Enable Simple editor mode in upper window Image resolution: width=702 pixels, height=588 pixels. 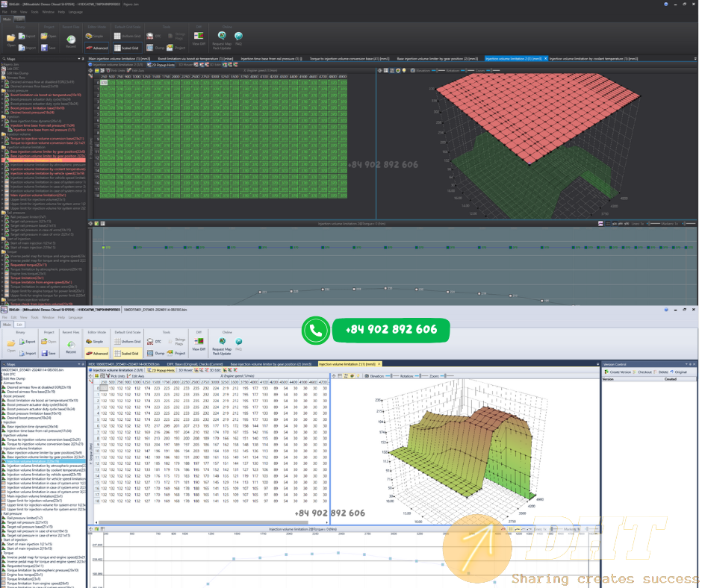pos(95,37)
